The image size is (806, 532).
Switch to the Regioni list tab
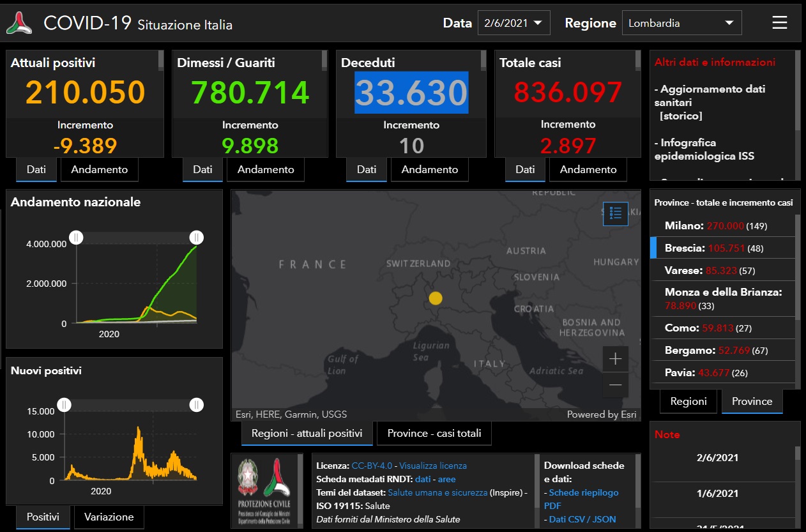pyautogui.click(x=688, y=401)
